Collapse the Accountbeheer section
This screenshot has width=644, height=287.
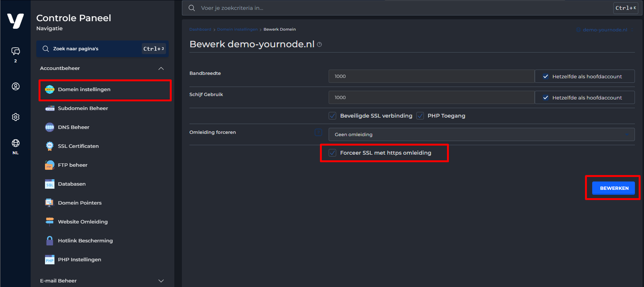coord(161,68)
